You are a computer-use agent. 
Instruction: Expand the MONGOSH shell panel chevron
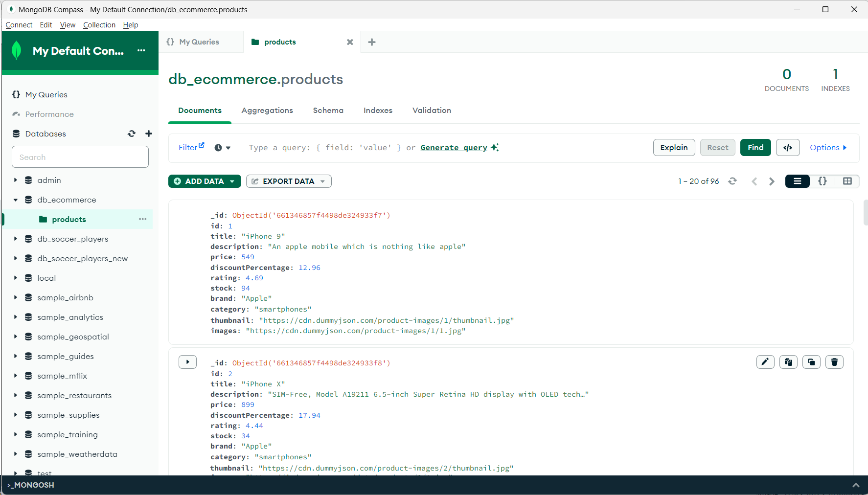[856, 485]
